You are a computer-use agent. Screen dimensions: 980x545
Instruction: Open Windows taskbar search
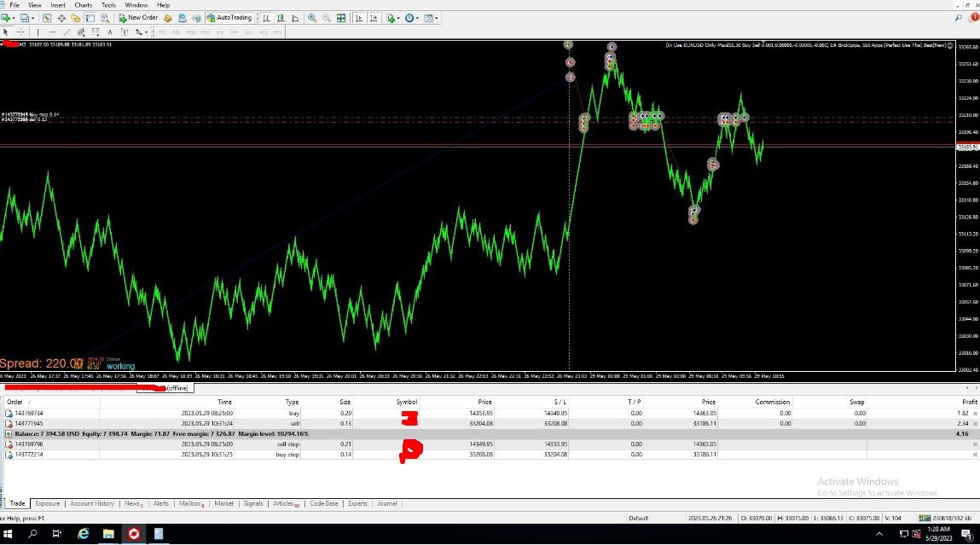32,534
